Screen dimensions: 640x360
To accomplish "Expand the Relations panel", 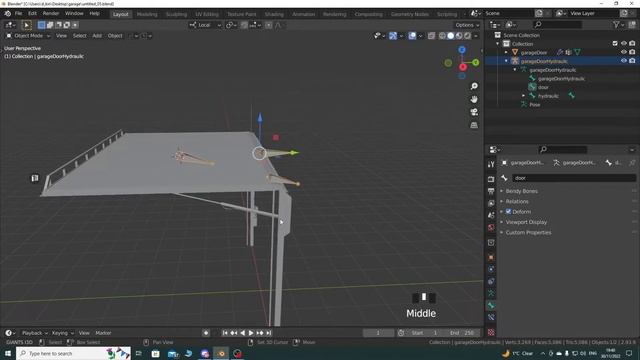I will [517, 201].
